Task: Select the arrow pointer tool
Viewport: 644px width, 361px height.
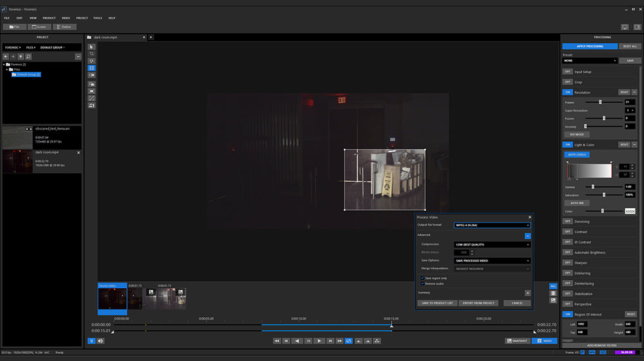Action: click(91, 46)
